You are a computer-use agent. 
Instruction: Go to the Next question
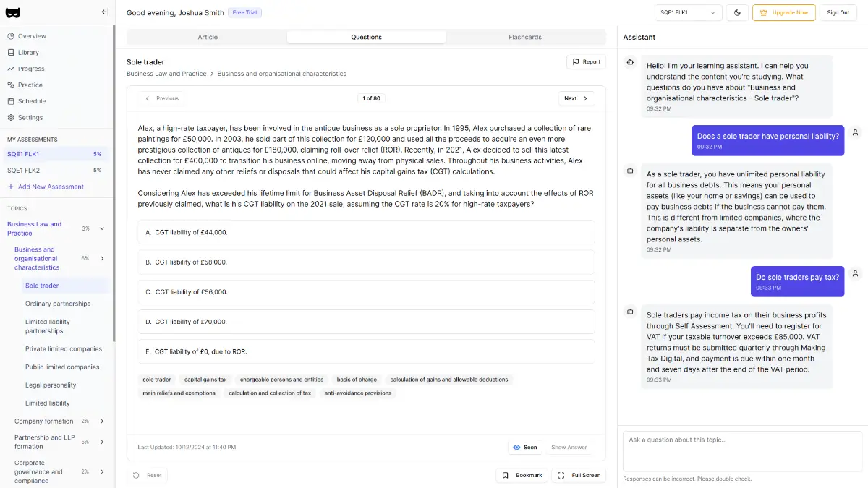[x=576, y=98]
